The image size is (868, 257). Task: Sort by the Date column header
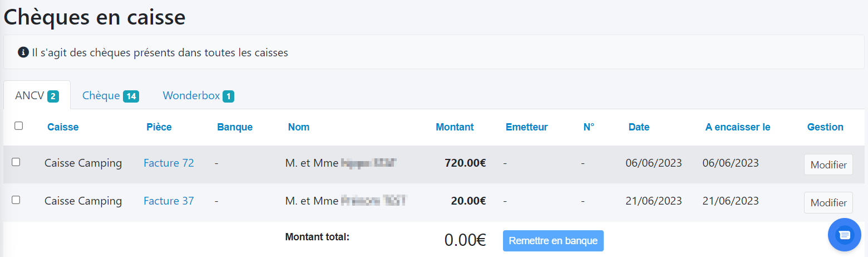[639, 127]
